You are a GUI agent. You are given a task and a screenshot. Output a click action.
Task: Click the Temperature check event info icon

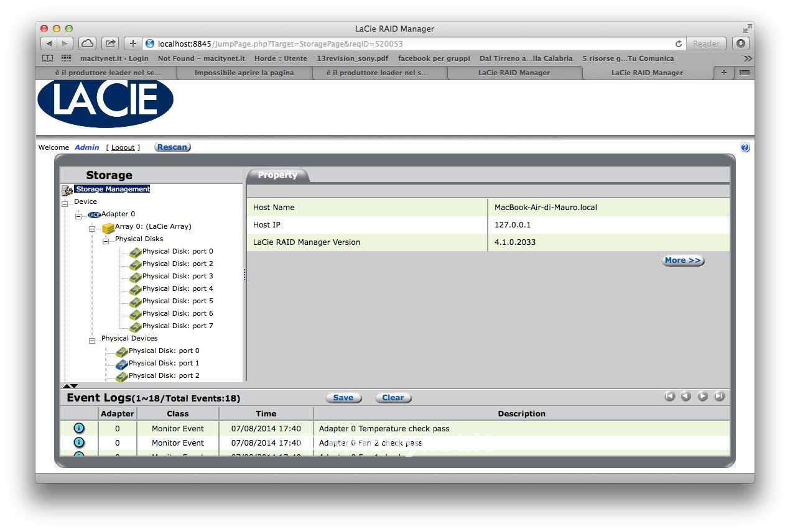[79, 428]
